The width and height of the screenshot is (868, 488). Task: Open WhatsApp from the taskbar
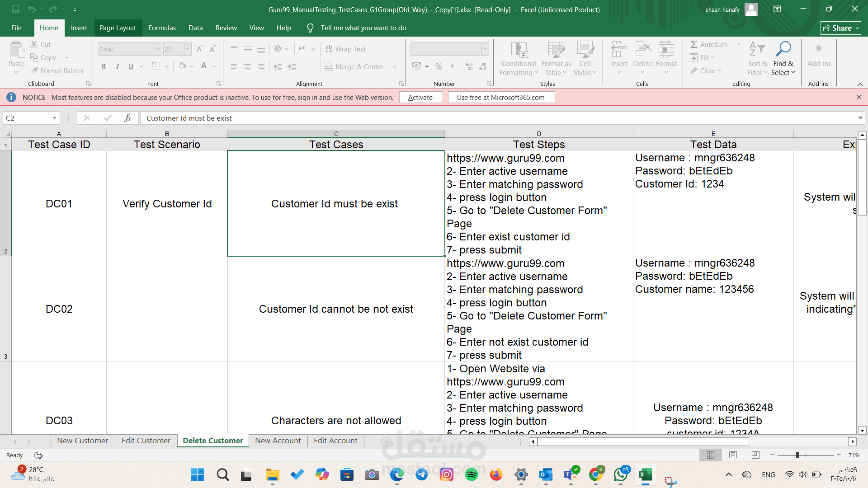pyautogui.click(x=621, y=474)
